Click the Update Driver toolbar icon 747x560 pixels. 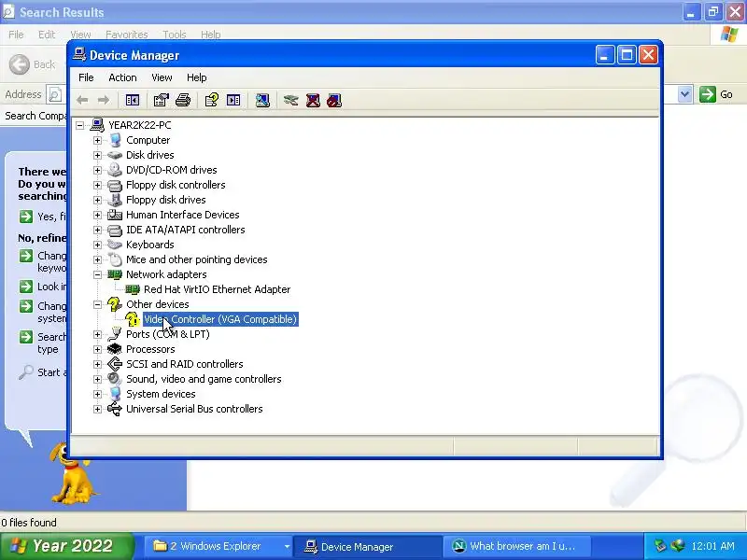click(290, 100)
